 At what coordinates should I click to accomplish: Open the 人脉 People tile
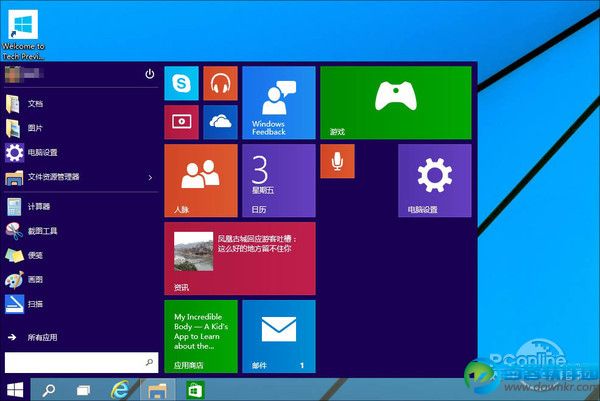click(x=200, y=180)
